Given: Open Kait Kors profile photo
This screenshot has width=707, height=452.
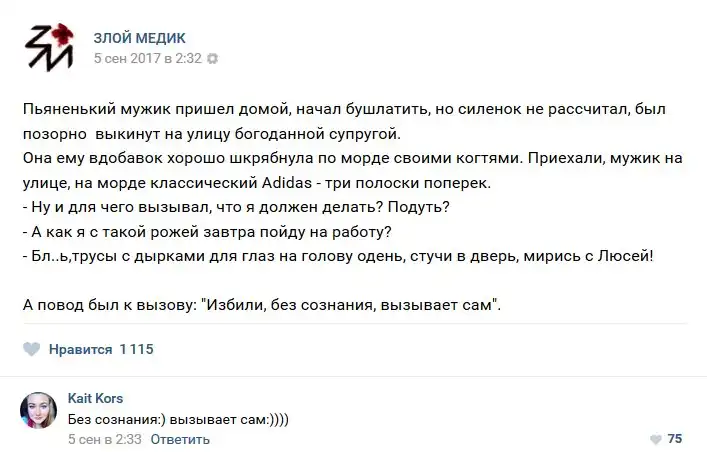Looking at the screenshot, I should click(x=38, y=411).
